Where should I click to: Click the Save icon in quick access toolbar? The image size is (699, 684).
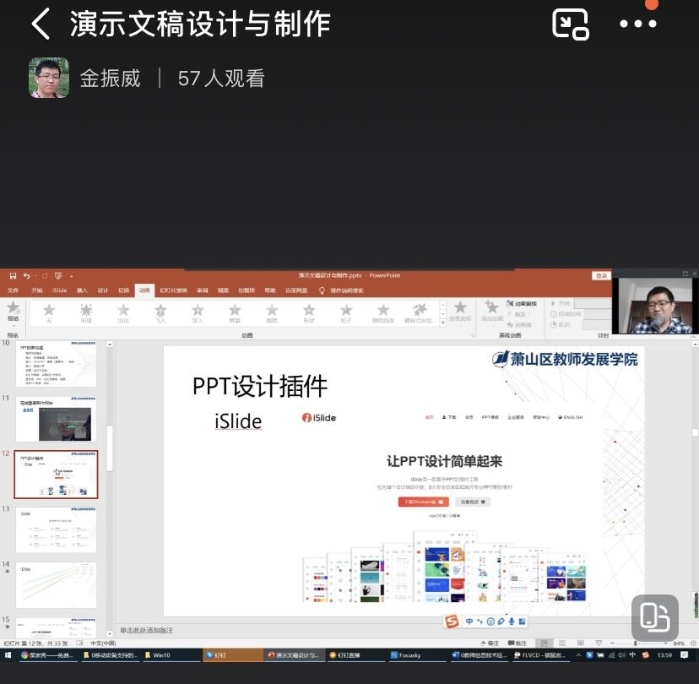[x=13, y=276]
